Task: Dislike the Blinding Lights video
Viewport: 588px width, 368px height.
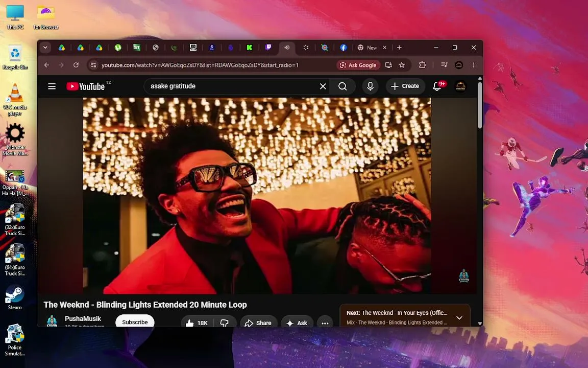Action: click(225, 323)
